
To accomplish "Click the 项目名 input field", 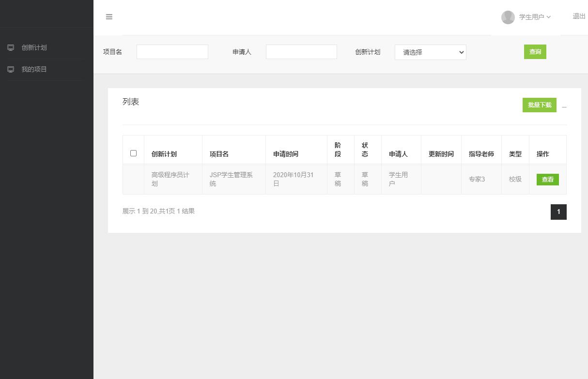I will (172, 51).
